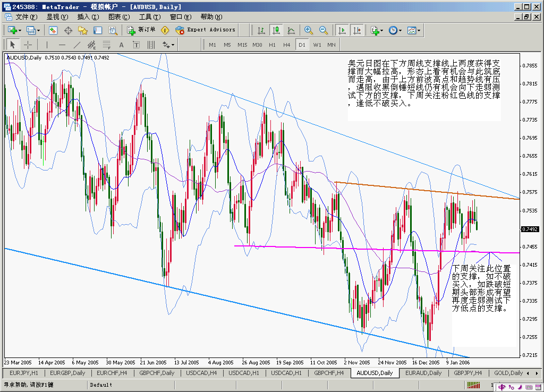Click the yellow warning diamond icon

[165, 30]
